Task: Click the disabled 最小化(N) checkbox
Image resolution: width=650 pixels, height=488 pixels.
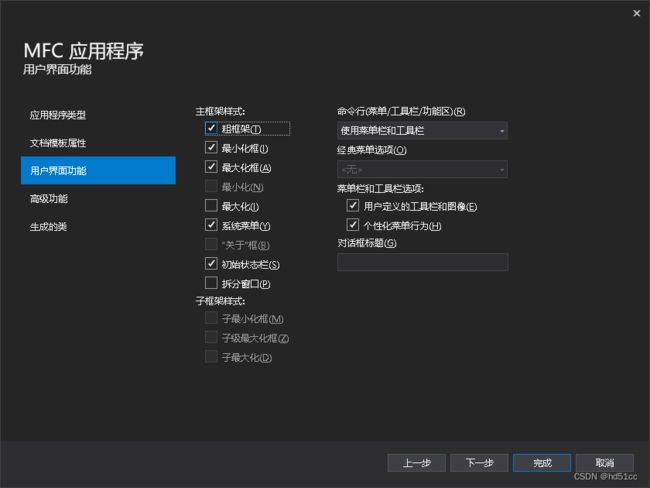Action: pos(211,186)
